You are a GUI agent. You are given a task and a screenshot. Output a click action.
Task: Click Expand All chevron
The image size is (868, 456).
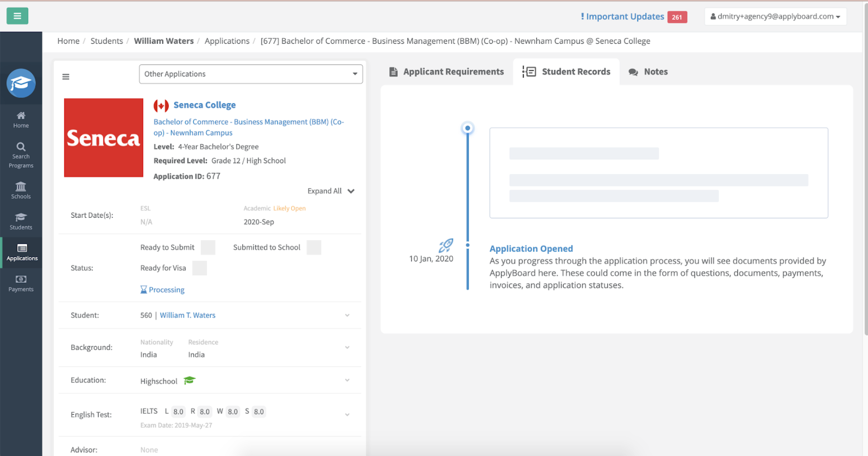click(x=351, y=191)
